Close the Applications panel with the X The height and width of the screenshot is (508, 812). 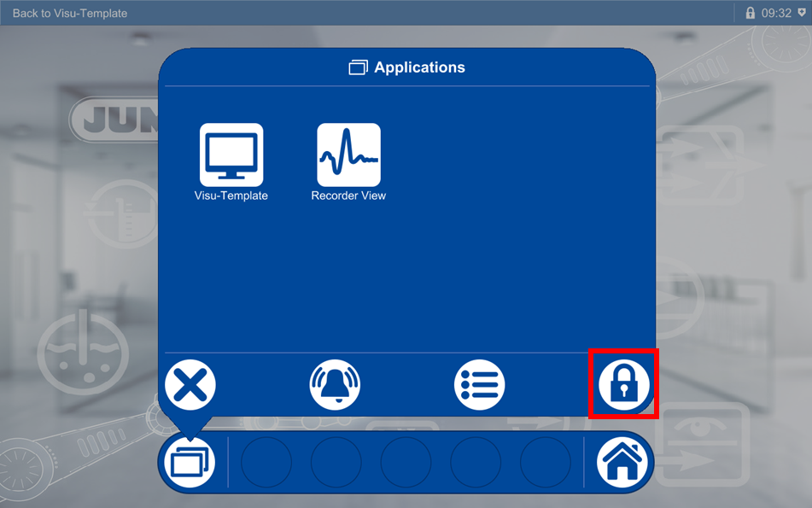(x=190, y=385)
